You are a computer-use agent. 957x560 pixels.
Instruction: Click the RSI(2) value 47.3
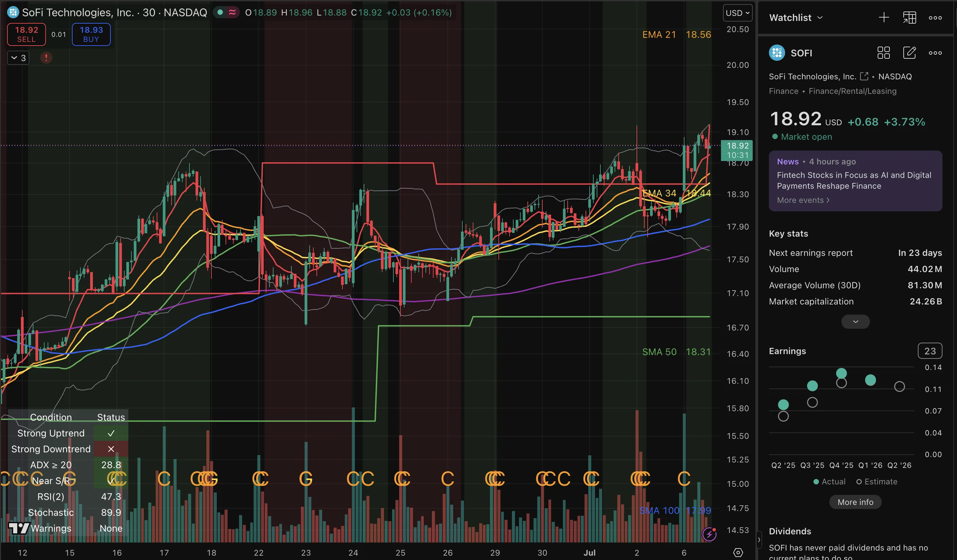click(x=111, y=497)
